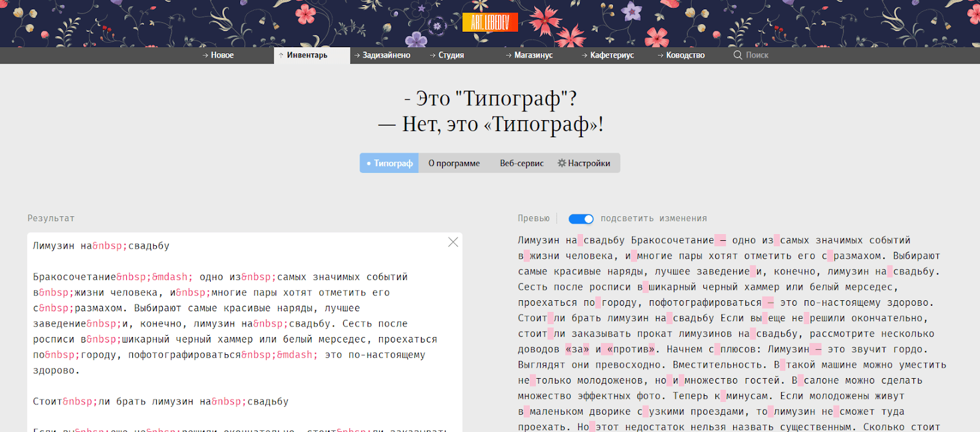Click the arrow icon before Новое

[205, 55]
